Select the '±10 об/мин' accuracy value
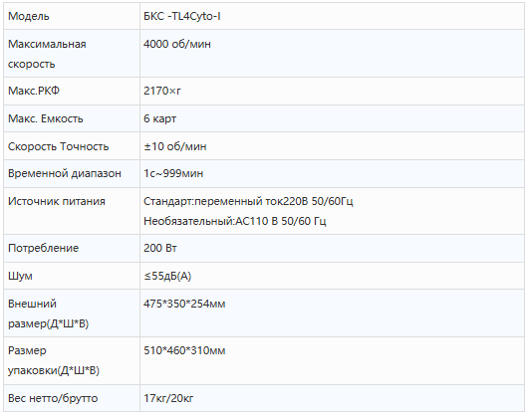Image resolution: width=532 pixels, height=417 pixels. [x=175, y=146]
